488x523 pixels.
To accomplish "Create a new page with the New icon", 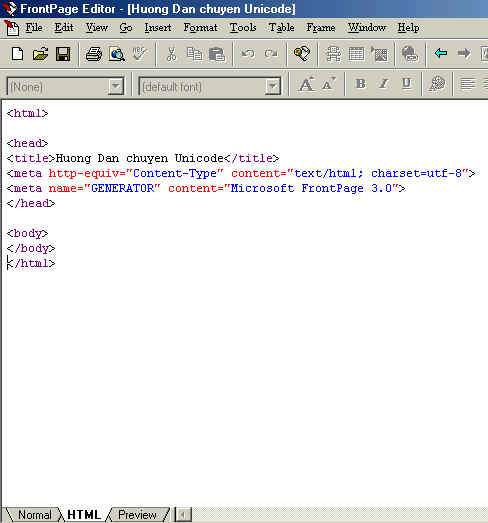I will (x=17, y=54).
